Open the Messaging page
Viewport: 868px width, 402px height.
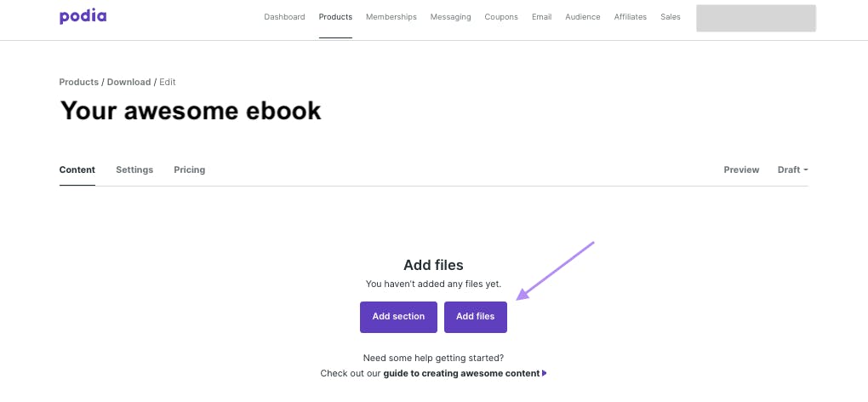[x=451, y=17]
